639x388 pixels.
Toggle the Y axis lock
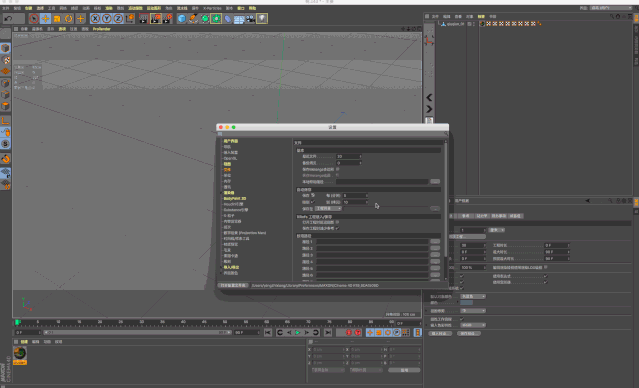point(106,18)
